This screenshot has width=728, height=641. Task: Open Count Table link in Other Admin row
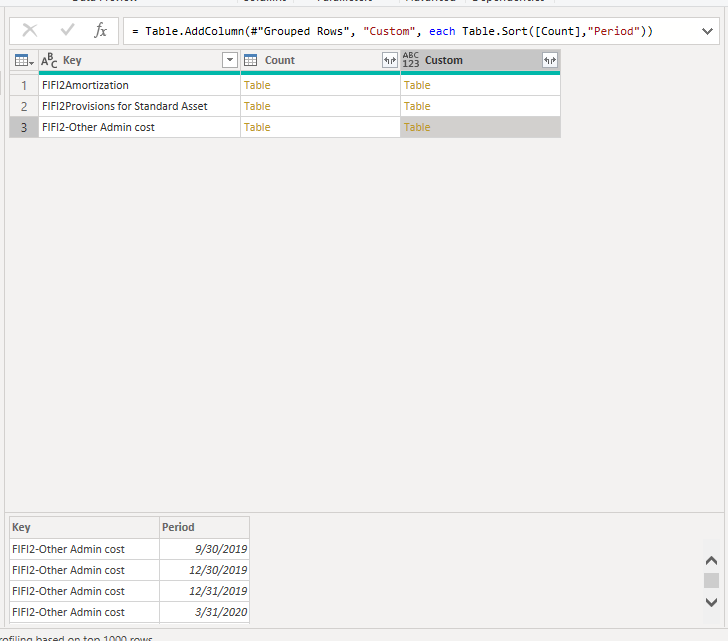pos(257,127)
